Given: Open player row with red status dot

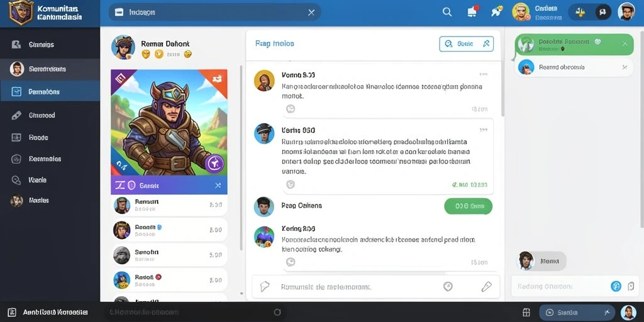Looking at the screenshot, I should (169, 280).
